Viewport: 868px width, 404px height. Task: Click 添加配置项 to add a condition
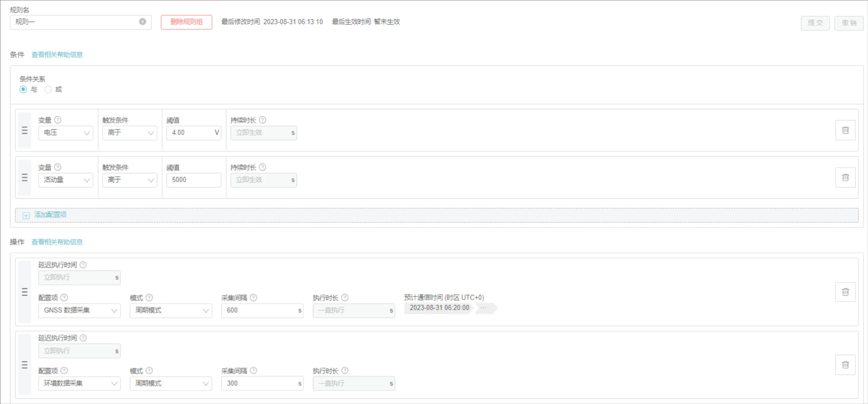pyautogui.click(x=50, y=215)
